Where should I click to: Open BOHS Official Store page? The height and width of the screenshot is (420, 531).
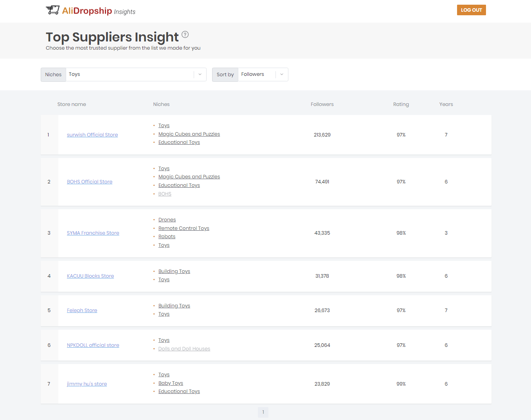90,181
